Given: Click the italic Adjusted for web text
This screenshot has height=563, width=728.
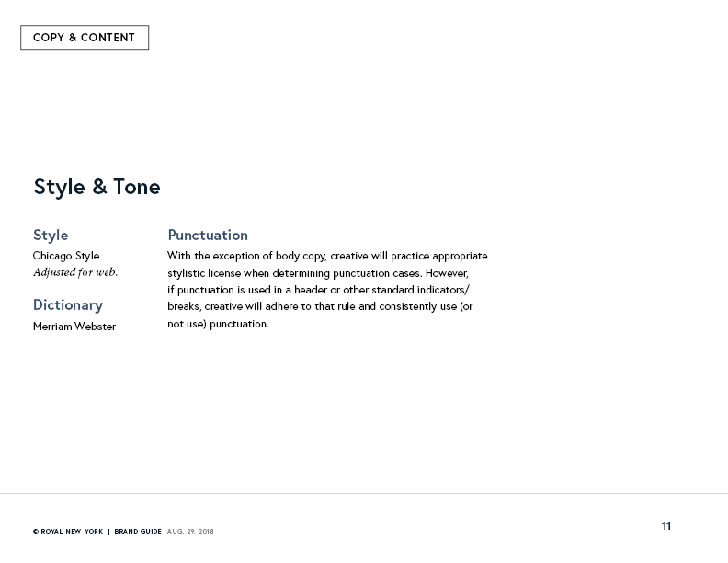Looking at the screenshot, I should (75, 272).
